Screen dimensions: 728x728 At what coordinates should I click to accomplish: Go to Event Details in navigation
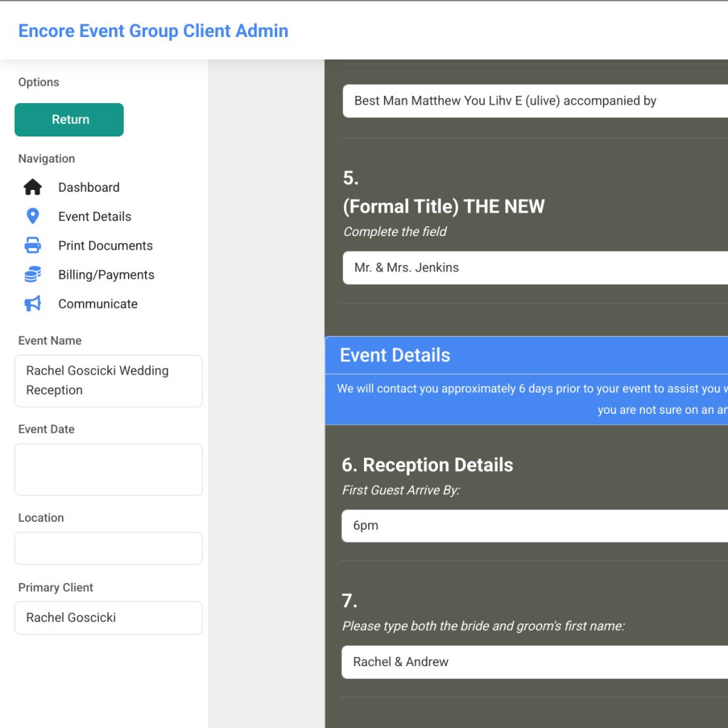tap(95, 217)
